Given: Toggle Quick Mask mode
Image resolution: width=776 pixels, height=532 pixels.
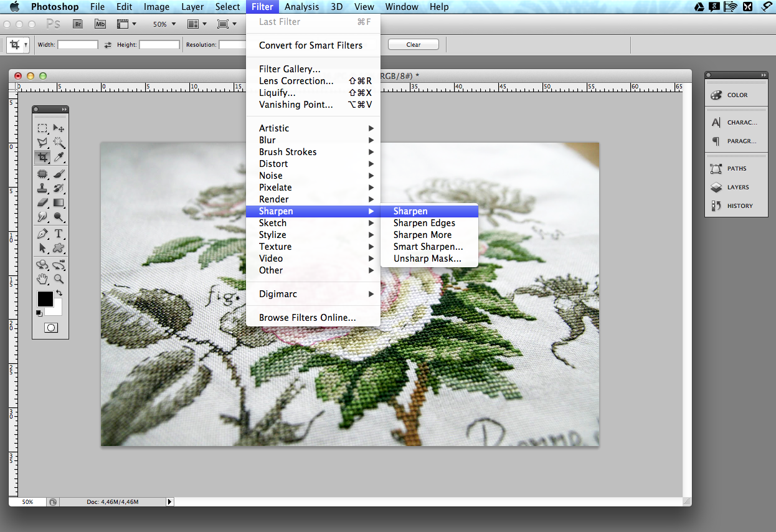Looking at the screenshot, I should tap(51, 328).
